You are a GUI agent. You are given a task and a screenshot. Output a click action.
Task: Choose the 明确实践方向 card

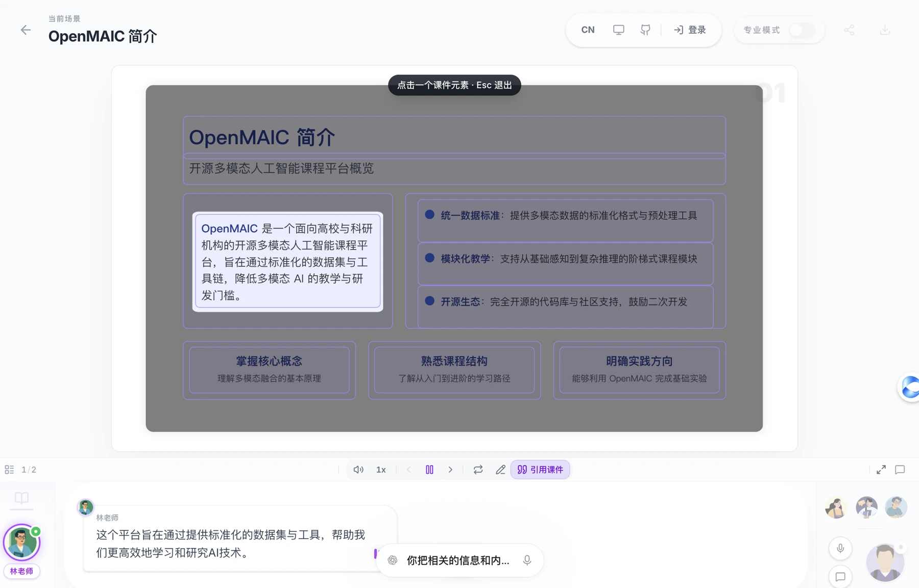639,370
